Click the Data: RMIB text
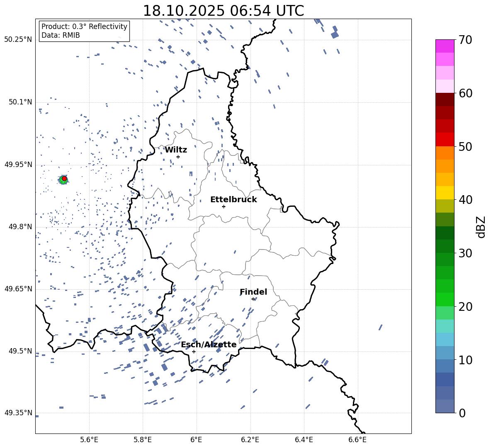This screenshot has height=448, width=491. [x=61, y=35]
